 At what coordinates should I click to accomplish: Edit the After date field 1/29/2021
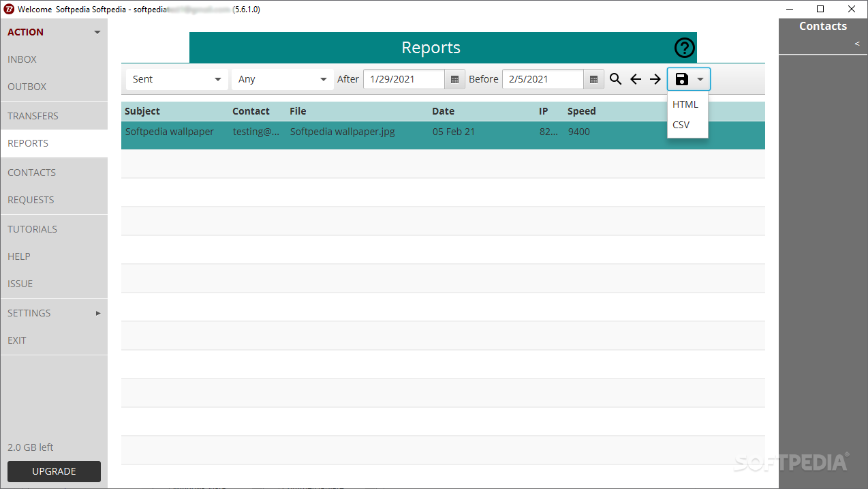(x=404, y=79)
